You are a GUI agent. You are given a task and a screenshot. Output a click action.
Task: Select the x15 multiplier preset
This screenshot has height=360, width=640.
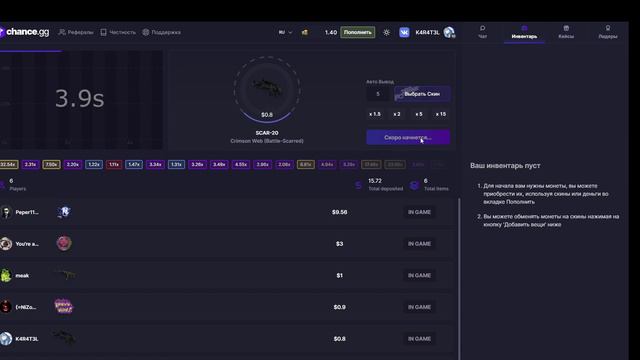tap(441, 114)
